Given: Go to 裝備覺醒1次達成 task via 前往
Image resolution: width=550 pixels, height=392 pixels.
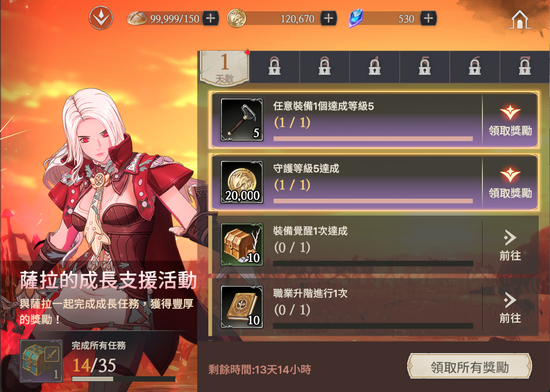Looking at the screenshot, I should [510, 245].
